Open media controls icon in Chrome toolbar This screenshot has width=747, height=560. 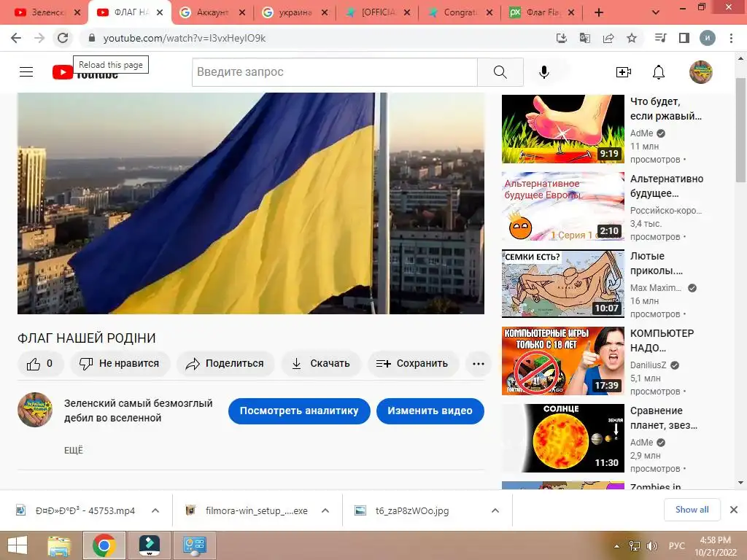(661, 38)
